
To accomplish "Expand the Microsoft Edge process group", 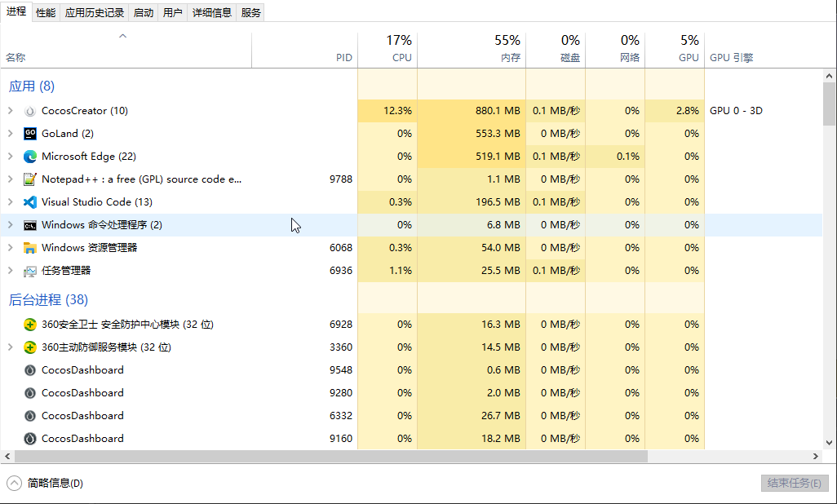I will pos(11,157).
